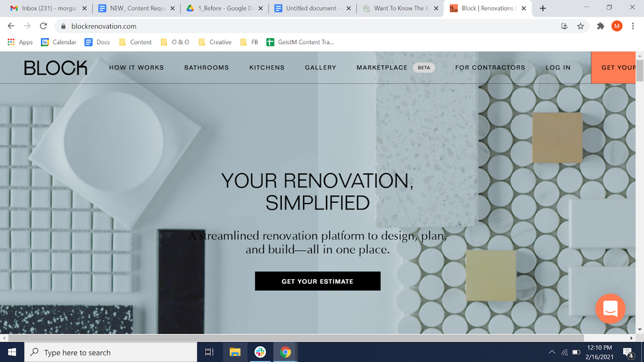
Task: Open Slack from the taskbar
Action: point(260,352)
